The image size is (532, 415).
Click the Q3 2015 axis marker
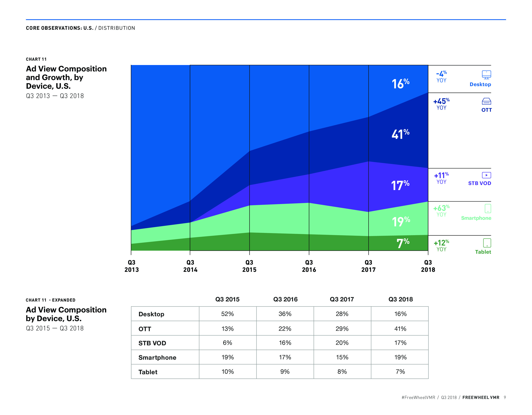249,266
